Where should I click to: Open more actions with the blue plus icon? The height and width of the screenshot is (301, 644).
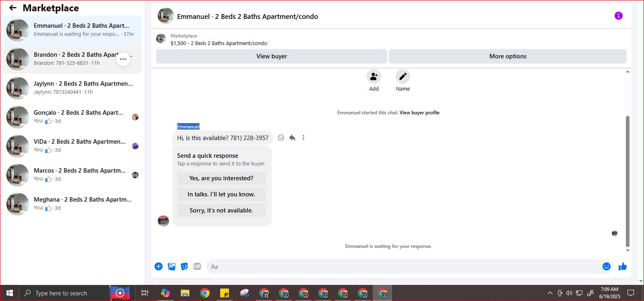tap(159, 266)
